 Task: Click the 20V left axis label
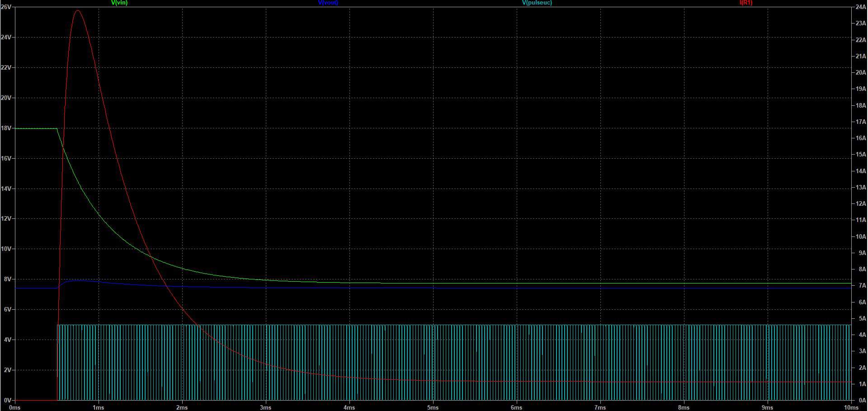tap(6, 98)
